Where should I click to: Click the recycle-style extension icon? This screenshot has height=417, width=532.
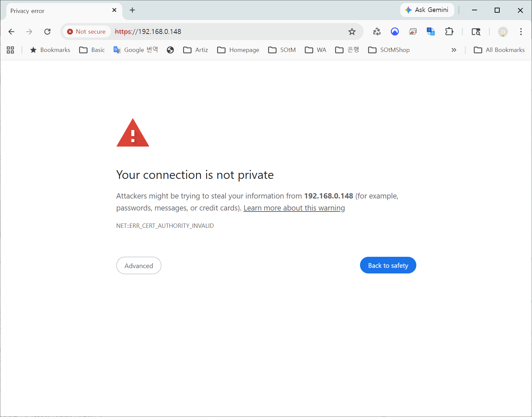(x=377, y=32)
